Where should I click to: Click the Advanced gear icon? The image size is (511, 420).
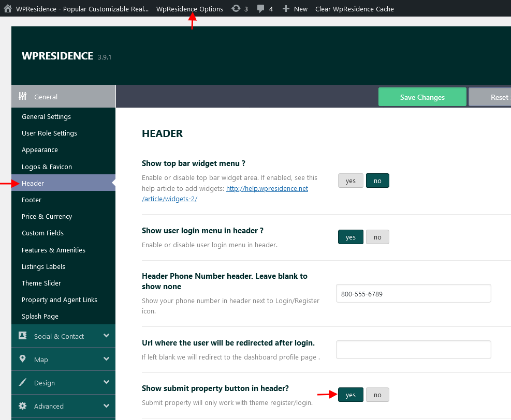22,406
